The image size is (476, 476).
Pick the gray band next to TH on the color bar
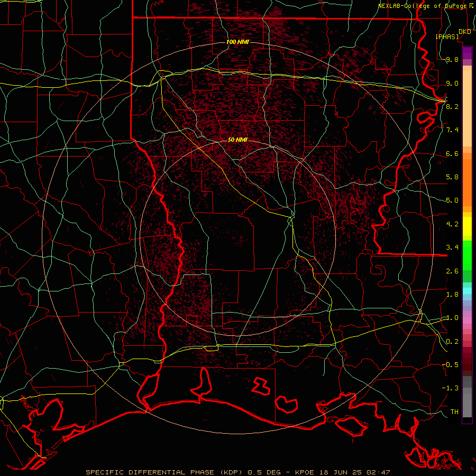[x=467, y=406]
